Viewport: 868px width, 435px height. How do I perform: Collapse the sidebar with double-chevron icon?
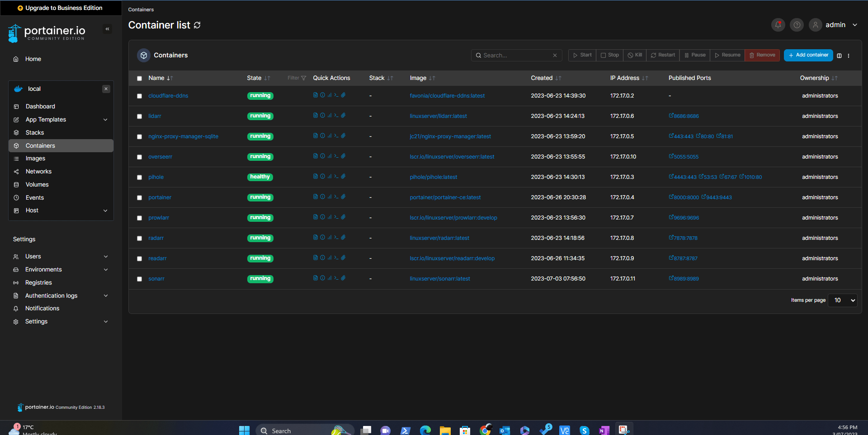[x=108, y=29]
